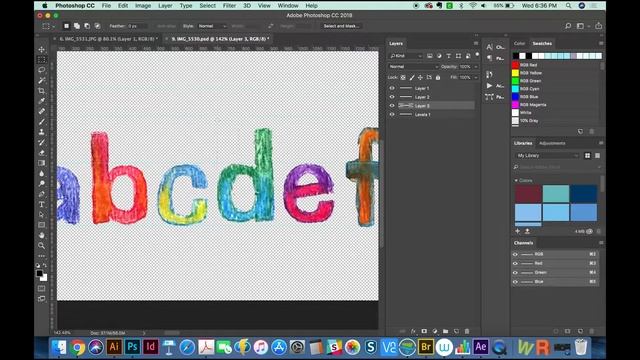Hide Levels 1 adjustment layer eye icon
Viewport: 640px width, 360px height.
pos(392,115)
